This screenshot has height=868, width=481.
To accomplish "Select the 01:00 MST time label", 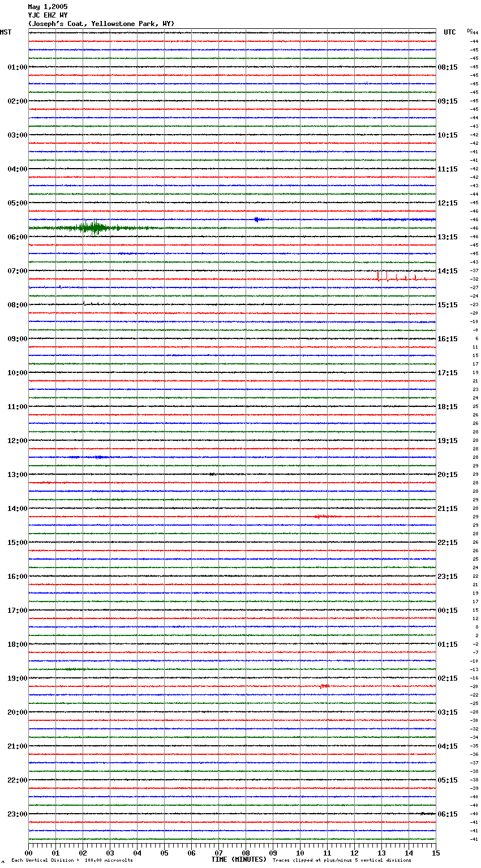I will (x=17, y=67).
